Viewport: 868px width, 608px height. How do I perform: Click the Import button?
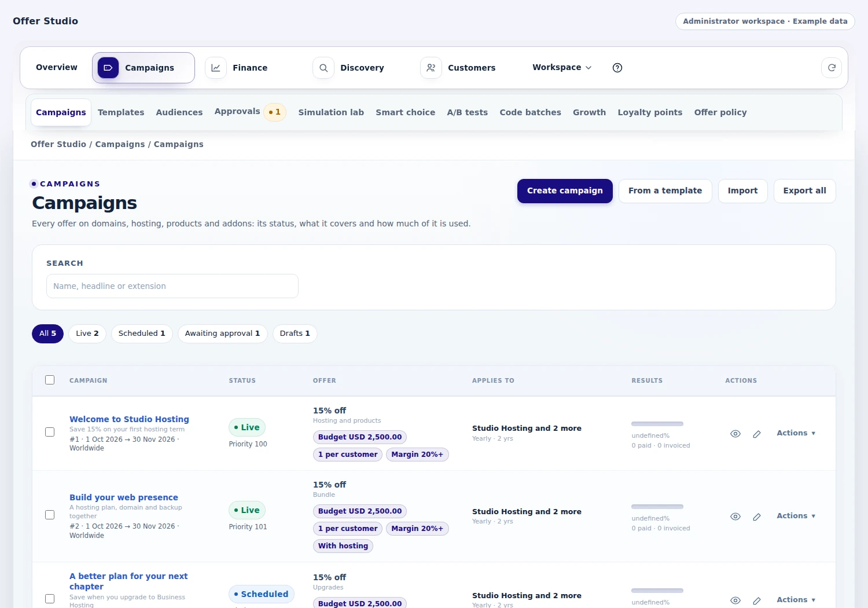[x=742, y=191]
